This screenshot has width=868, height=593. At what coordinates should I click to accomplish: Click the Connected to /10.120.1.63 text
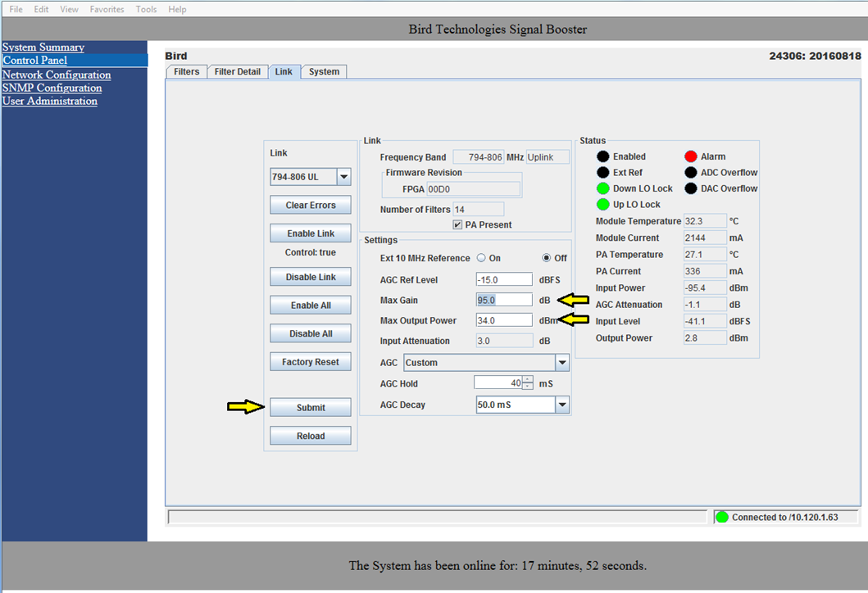785,517
